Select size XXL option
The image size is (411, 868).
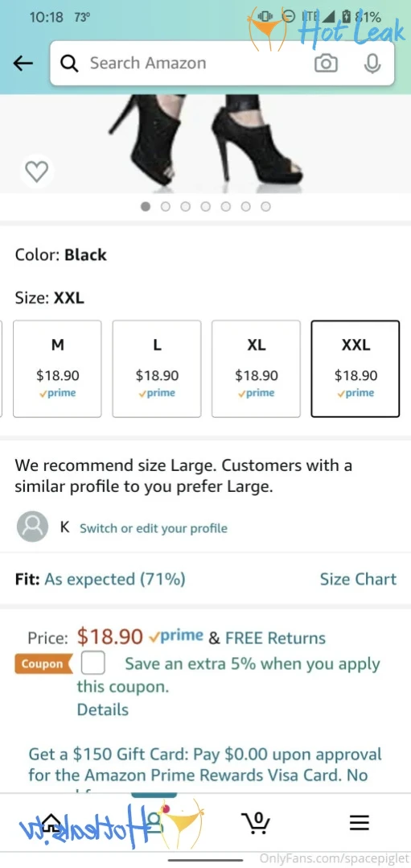[x=356, y=369]
